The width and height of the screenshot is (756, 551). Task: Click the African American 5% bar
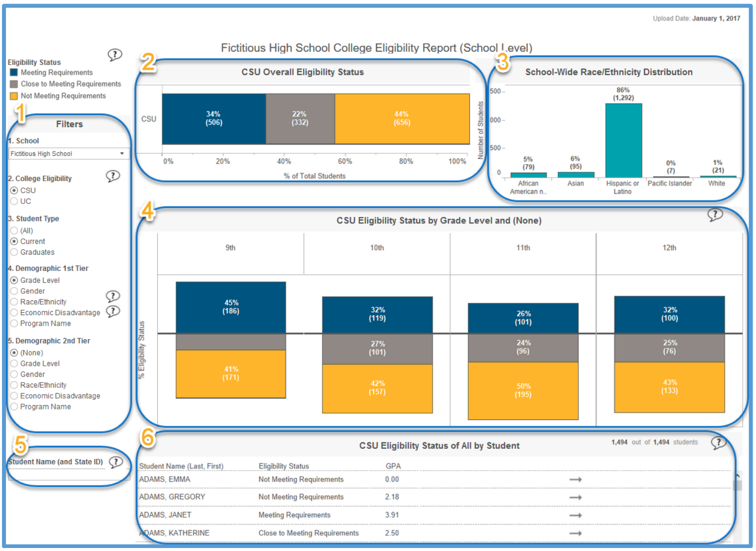529,175
